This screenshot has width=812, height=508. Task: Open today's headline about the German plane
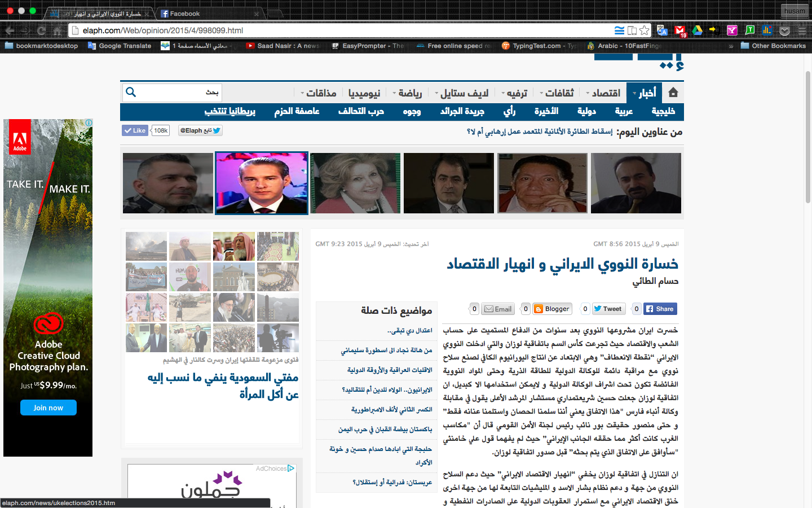[x=540, y=132]
